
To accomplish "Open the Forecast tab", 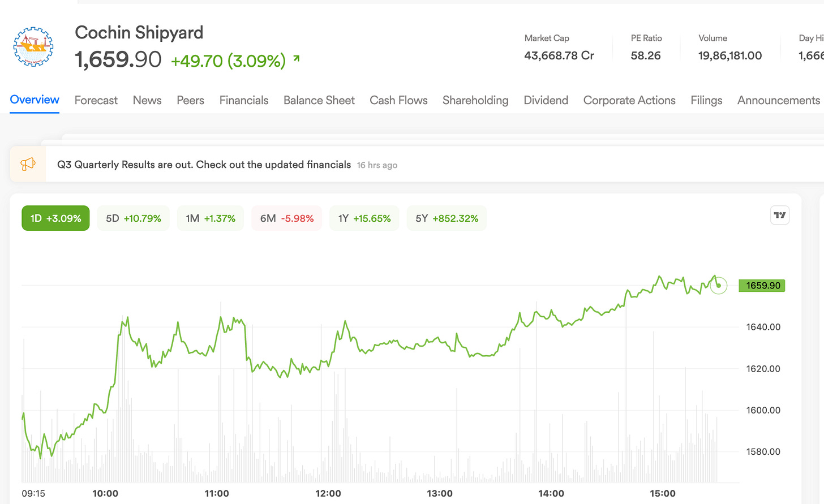I will pyautogui.click(x=96, y=100).
